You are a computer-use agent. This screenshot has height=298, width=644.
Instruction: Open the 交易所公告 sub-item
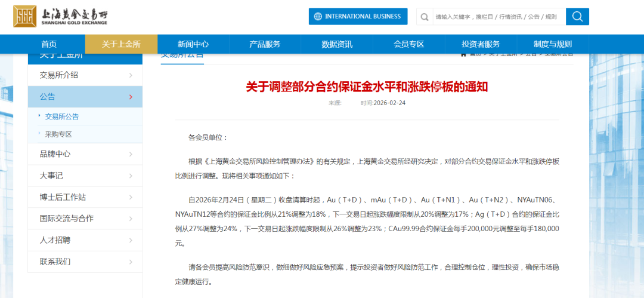pyautogui.click(x=61, y=116)
